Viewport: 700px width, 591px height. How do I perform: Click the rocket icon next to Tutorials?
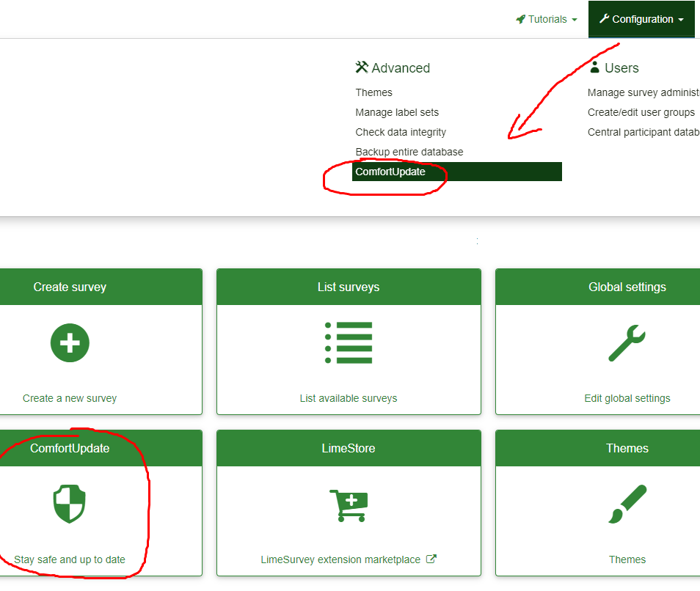click(520, 19)
